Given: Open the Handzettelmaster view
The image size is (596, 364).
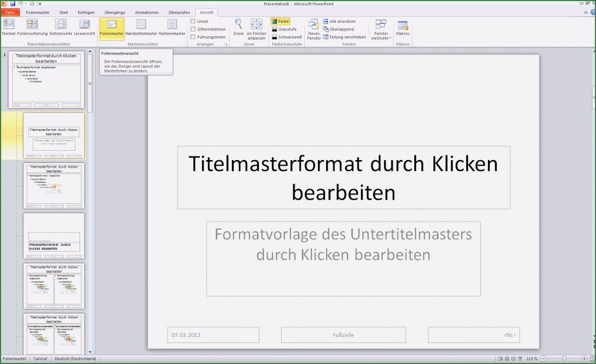Looking at the screenshot, I should (x=141, y=27).
